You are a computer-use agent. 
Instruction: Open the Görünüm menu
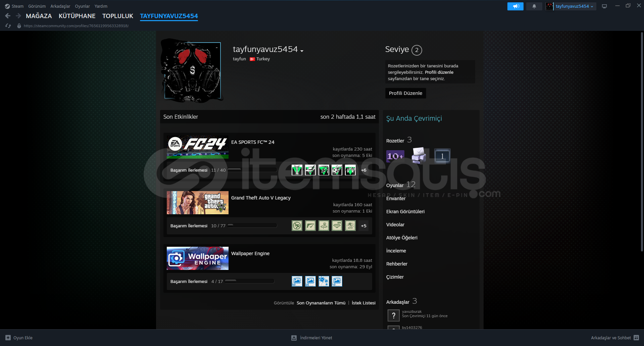(37, 6)
